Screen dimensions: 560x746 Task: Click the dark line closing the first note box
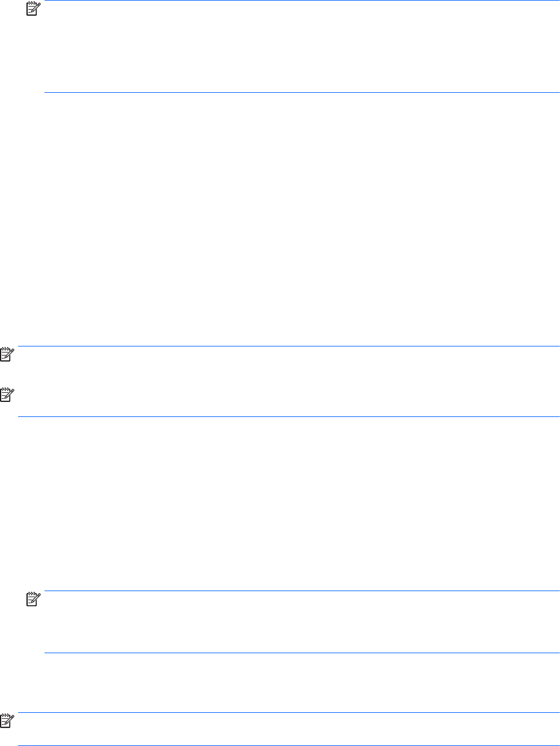301,92
